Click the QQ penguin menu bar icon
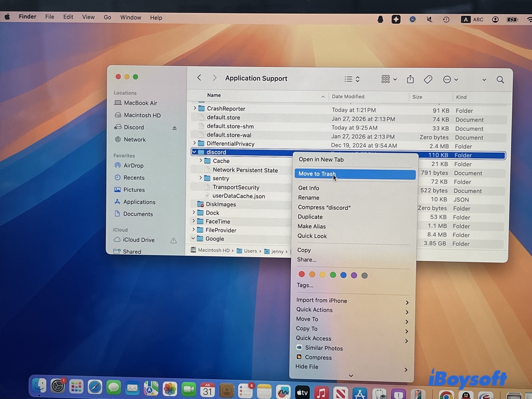The width and height of the screenshot is (532, 399). click(x=380, y=19)
